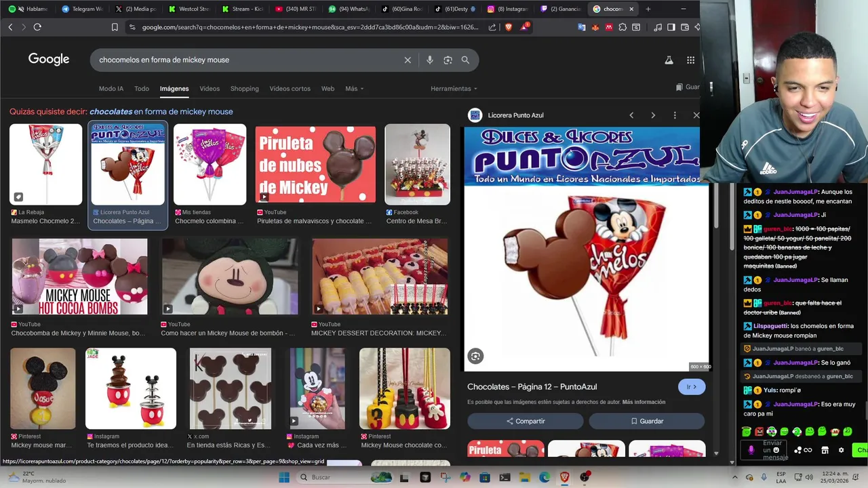This screenshot has height=488, width=868.
Task: Switch to the Modo IA tab
Action: [111, 89]
